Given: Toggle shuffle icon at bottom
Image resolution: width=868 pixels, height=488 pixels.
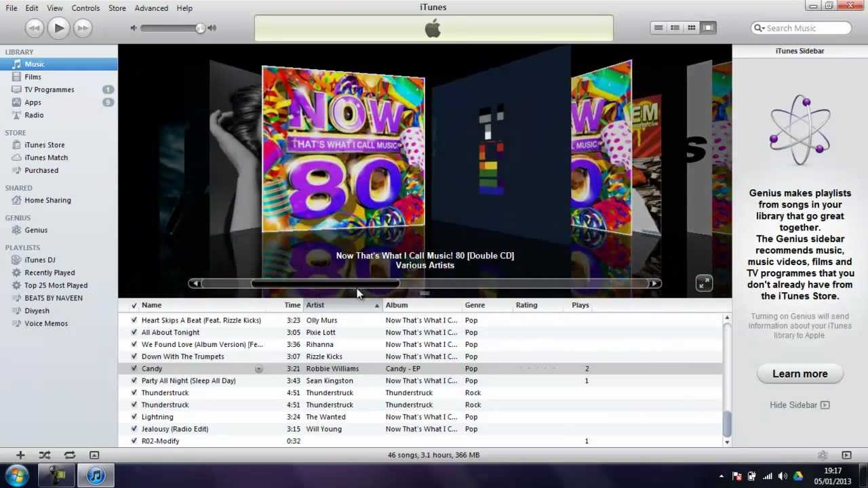Looking at the screenshot, I should (x=45, y=455).
